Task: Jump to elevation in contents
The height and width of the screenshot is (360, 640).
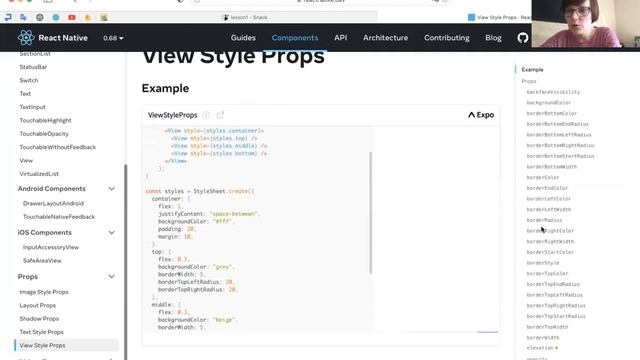Action: (x=540, y=348)
